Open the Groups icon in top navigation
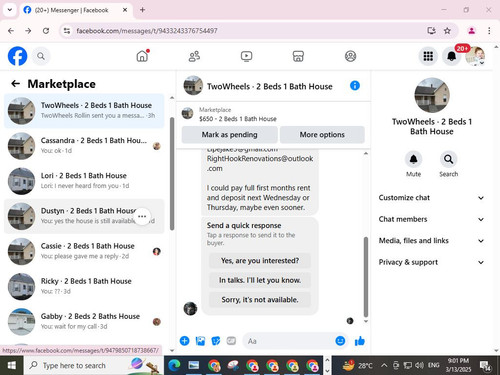The width and height of the screenshot is (500, 375). 350,56
